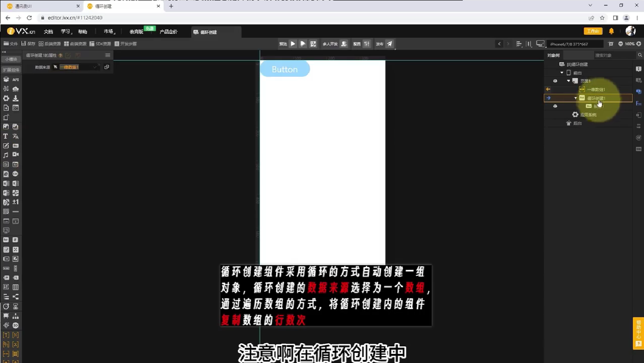Image resolution: width=644 pixels, height=363 pixels.
Task: Click the publish paper plane icon
Action: 389,44
